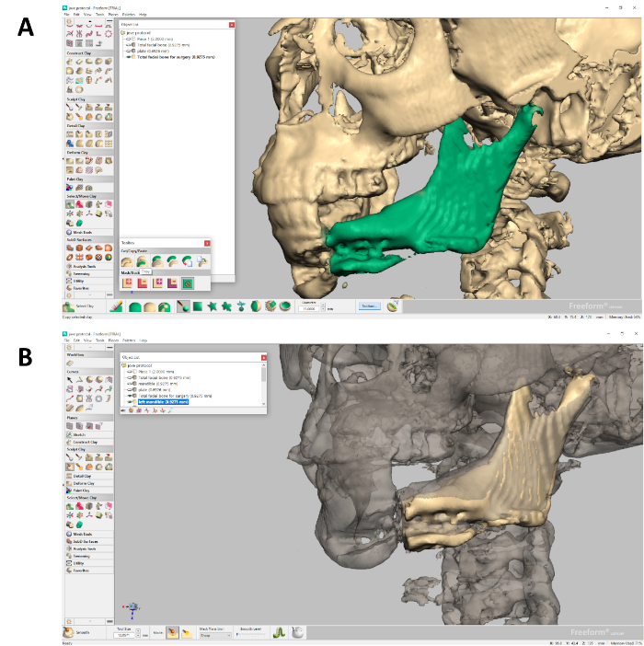The image size is (644, 646).
Task: Adjust the Smooth Level slider
Action: tap(251, 635)
